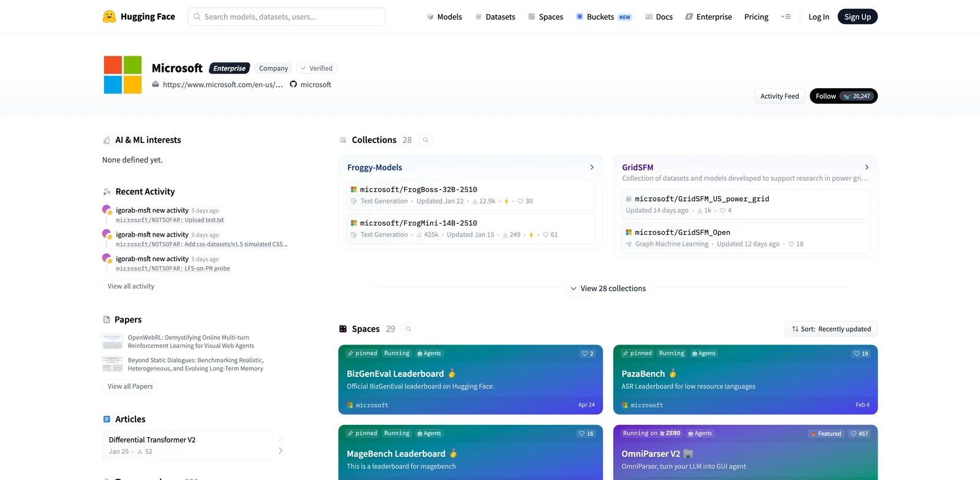This screenshot has height=480, width=980.
Task: Follow the Microsoft organization
Action: (843, 96)
